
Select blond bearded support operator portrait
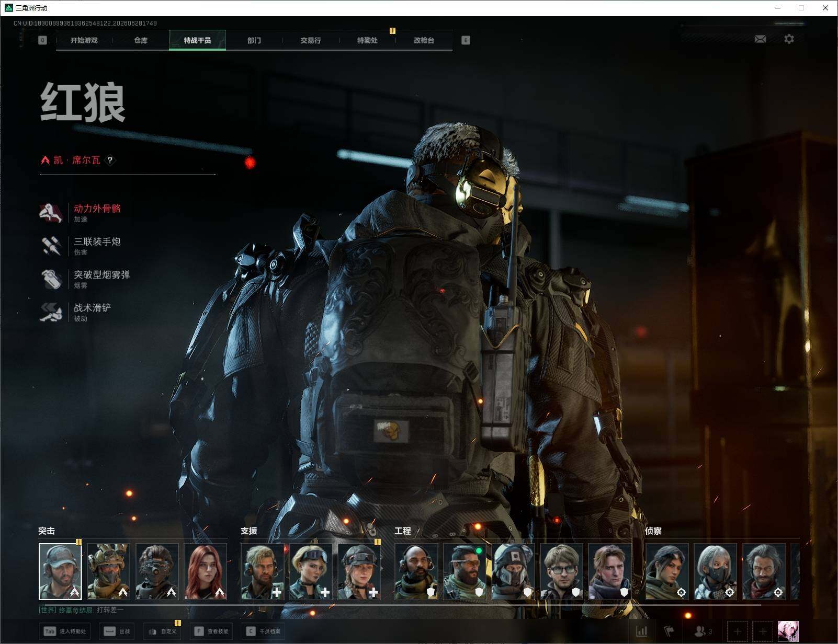point(262,571)
